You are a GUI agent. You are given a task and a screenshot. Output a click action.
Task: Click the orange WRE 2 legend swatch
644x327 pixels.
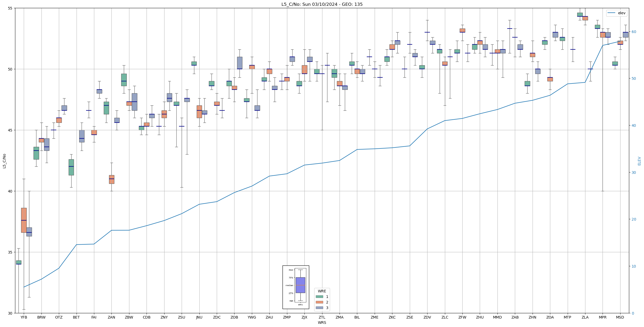coord(319,302)
